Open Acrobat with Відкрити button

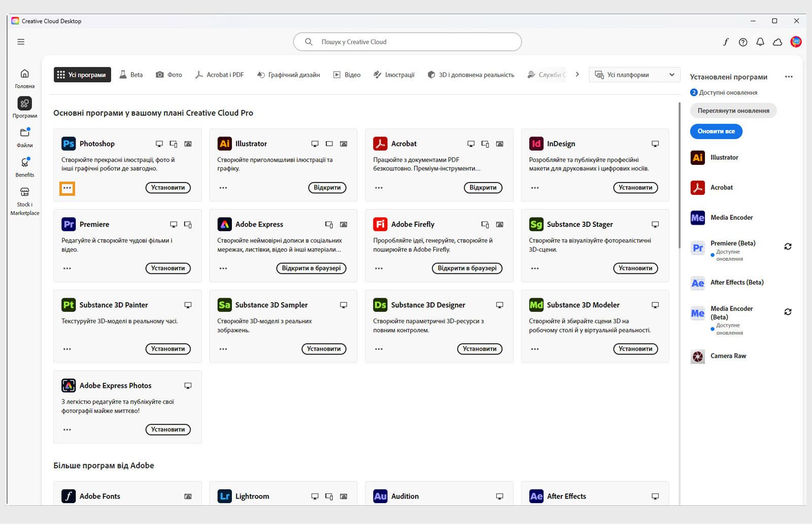pos(483,188)
